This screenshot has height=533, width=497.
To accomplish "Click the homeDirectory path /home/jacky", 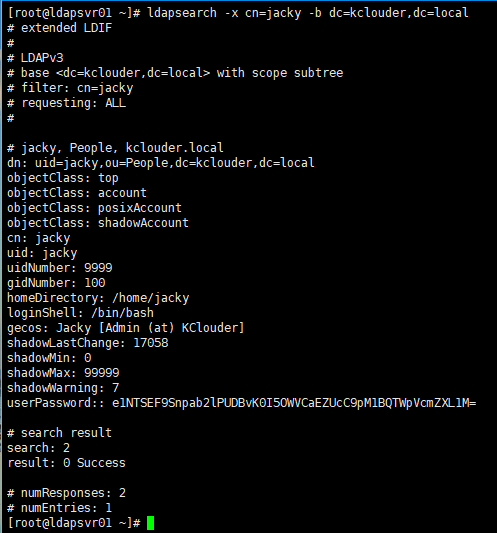I will (x=151, y=298).
